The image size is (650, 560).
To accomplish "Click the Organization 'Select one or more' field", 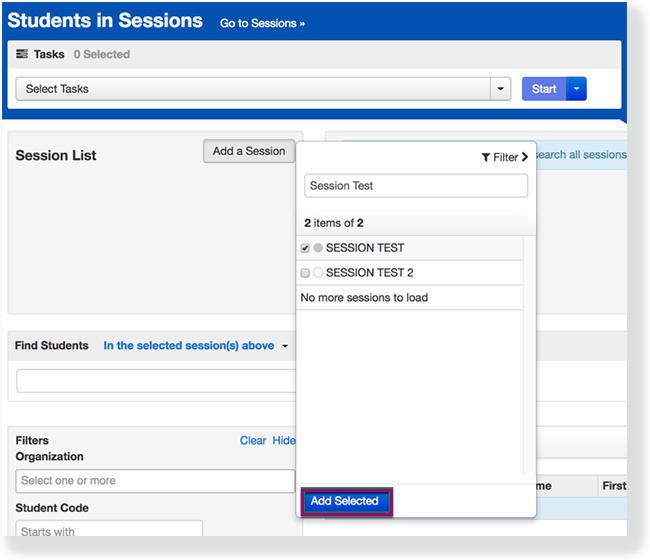I will [155, 481].
